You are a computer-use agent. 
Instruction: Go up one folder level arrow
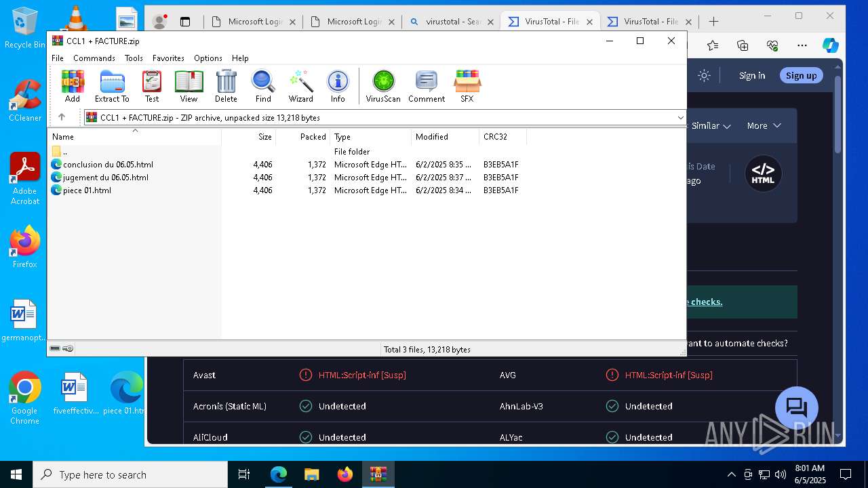click(62, 117)
